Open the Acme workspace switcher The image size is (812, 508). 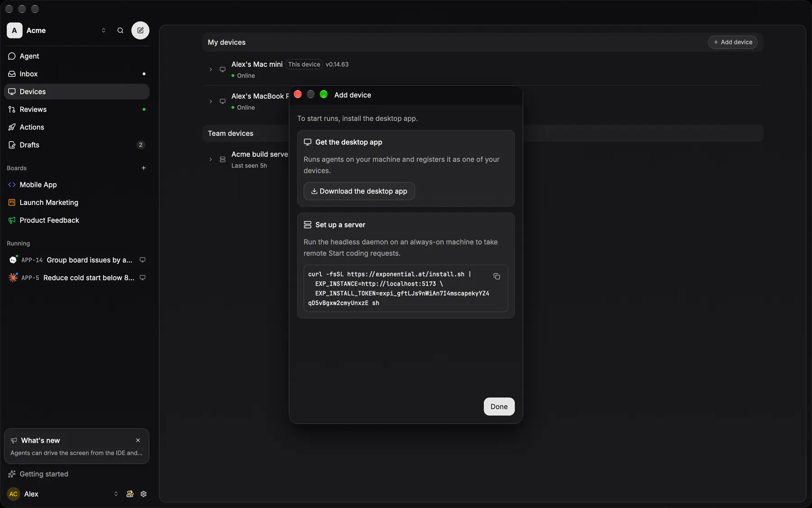(57, 30)
